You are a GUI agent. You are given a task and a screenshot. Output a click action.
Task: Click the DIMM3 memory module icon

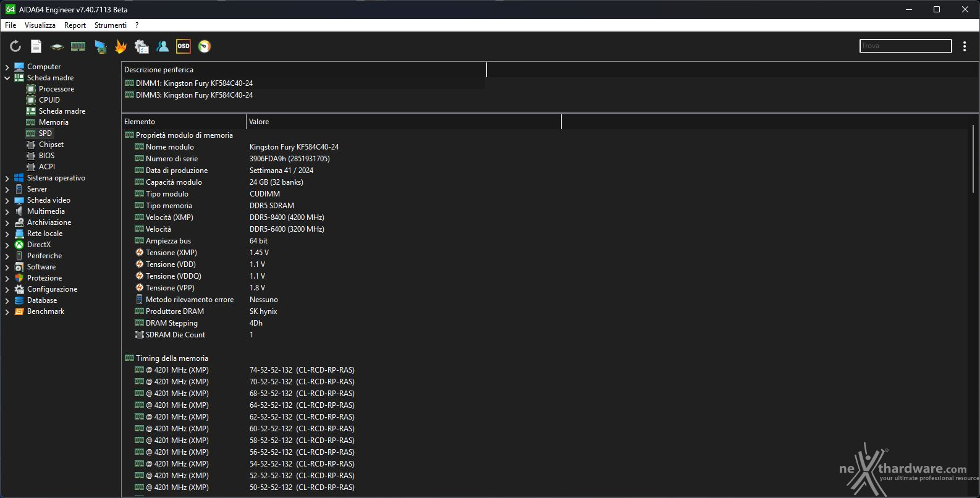click(129, 95)
